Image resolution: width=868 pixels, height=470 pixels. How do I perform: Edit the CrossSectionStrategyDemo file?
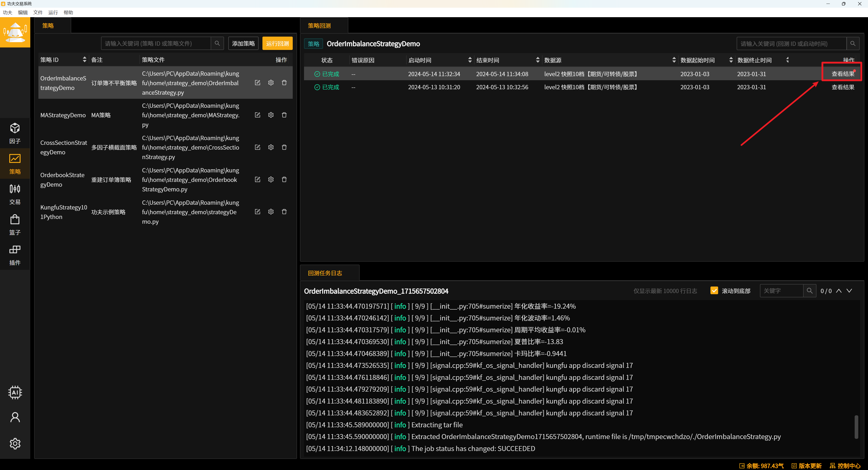point(257,147)
